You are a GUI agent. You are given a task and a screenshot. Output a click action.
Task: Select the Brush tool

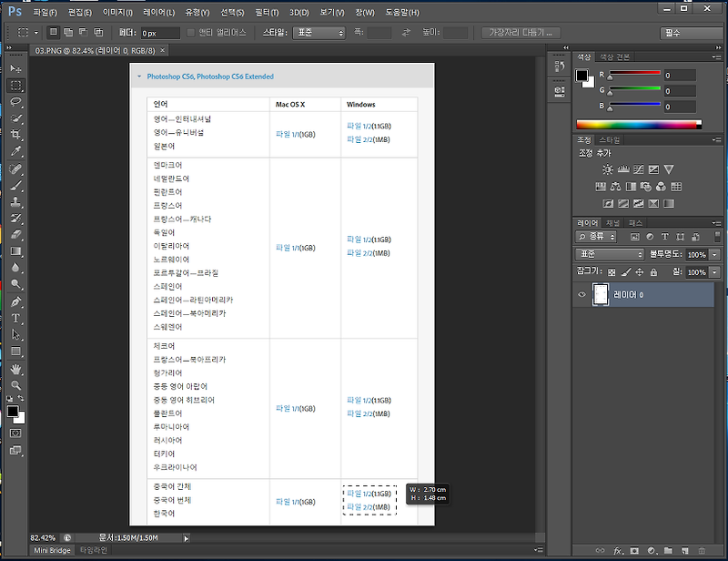coord(15,186)
